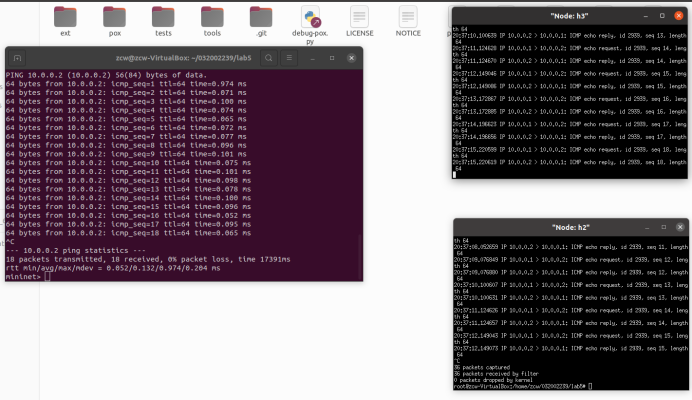This screenshot has height=400, width=692.
Task: Maximize the Node: h3 window
Action: click(662, 16)
